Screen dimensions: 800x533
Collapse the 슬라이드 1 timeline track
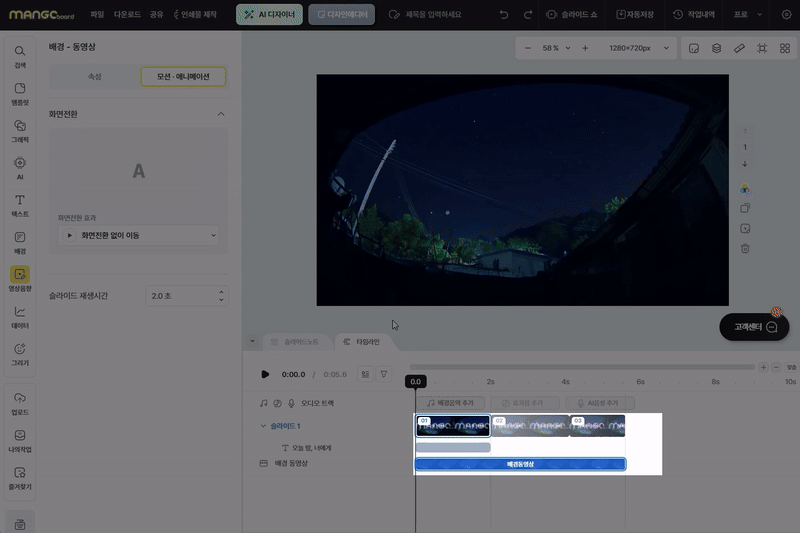pos(263,426)
